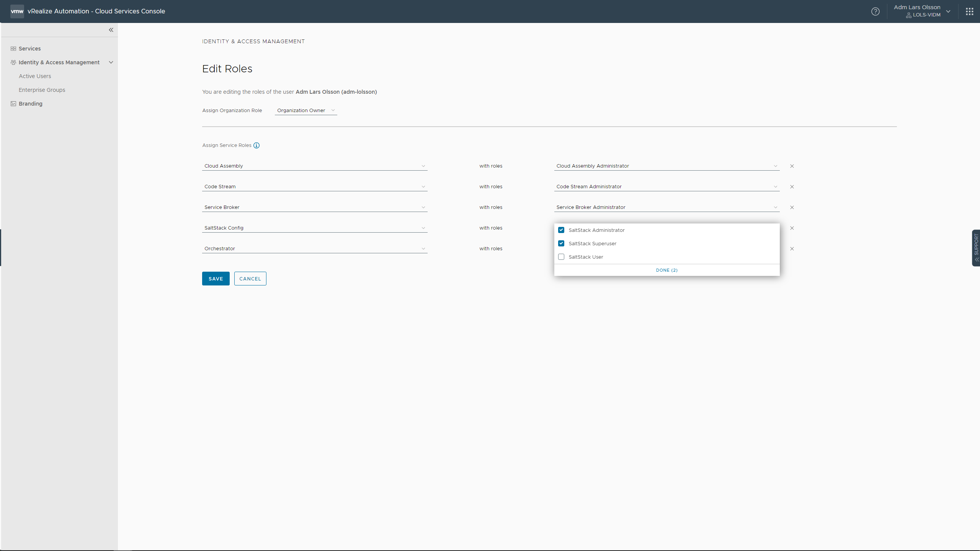Remove the Service Broker role row
This screenshot has width=980, height=551.
[x=792, y=207]
